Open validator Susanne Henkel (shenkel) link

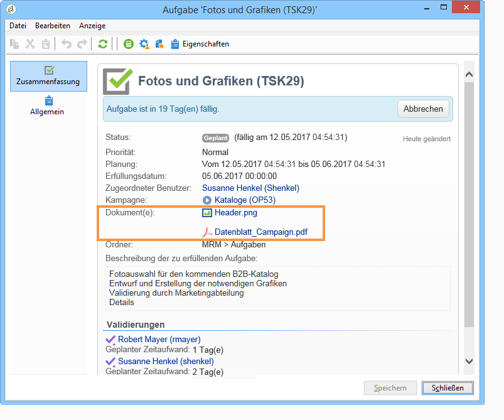point(166,361)
